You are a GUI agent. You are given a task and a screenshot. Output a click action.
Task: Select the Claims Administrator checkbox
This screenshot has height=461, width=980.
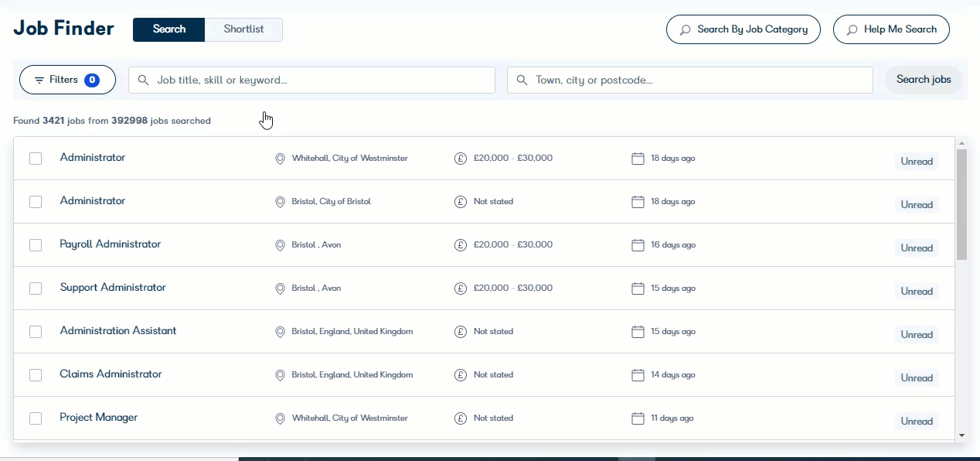tap(36, 375)
